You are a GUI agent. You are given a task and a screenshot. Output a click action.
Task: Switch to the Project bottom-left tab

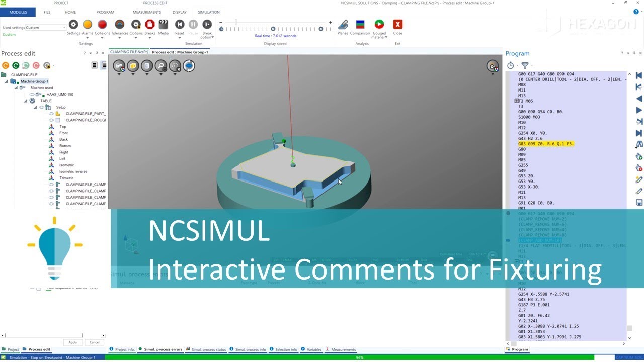pyautogui.click(x=11, y=349)
